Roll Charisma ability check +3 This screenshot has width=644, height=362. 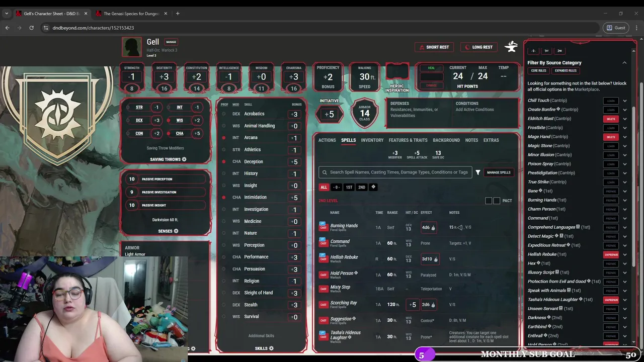[x=294, y=77]
